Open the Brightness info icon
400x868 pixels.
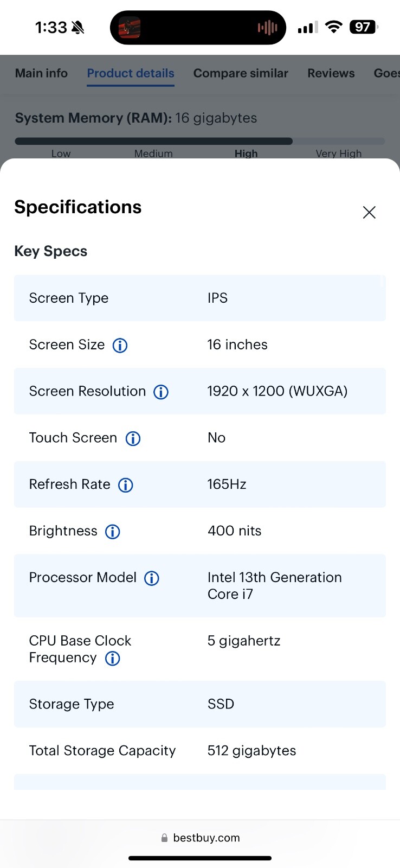[x=113, y=532]
